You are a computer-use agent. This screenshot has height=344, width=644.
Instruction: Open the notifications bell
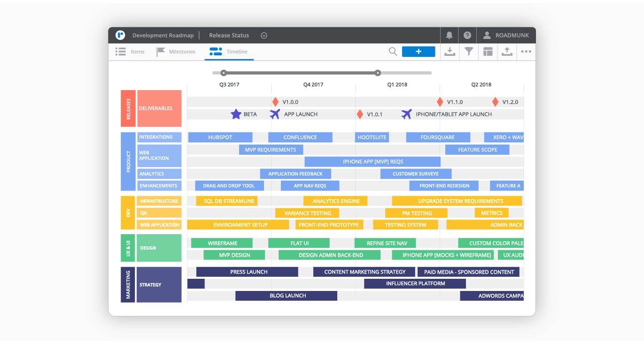click(450, 35)
